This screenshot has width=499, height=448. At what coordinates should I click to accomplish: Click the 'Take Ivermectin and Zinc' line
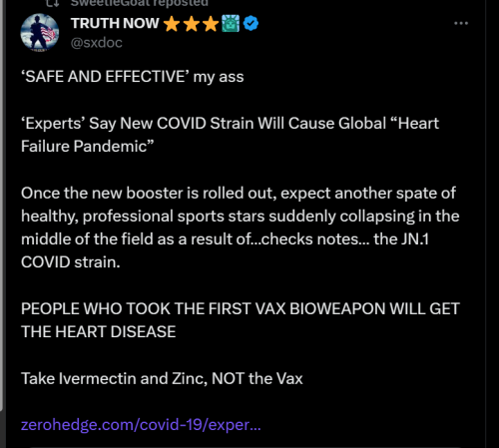(x=162, y=378)
